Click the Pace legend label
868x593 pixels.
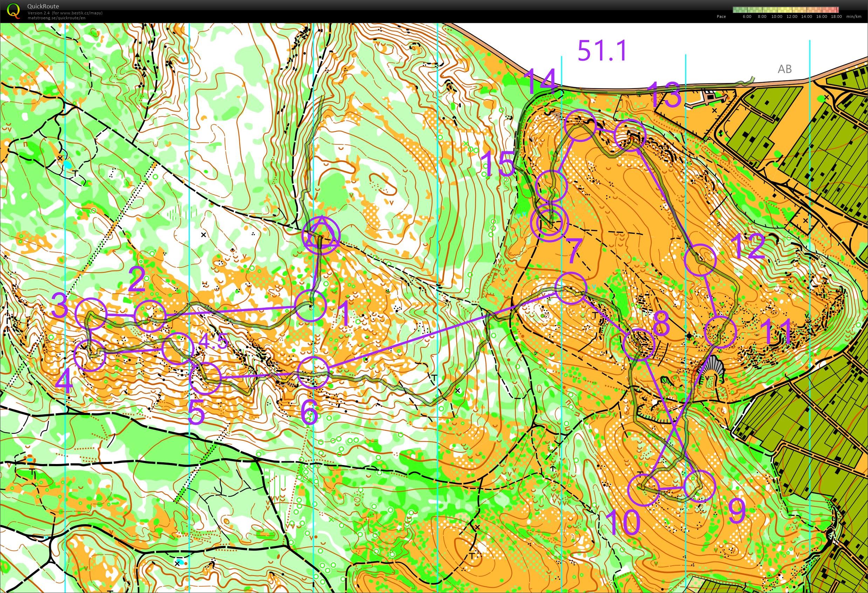(721, 16)
